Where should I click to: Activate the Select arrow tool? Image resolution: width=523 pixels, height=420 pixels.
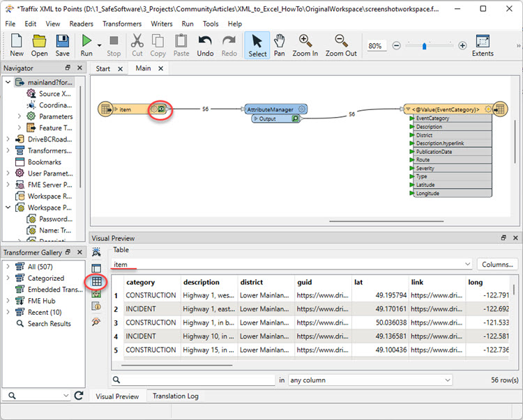[x=257, y=45]
